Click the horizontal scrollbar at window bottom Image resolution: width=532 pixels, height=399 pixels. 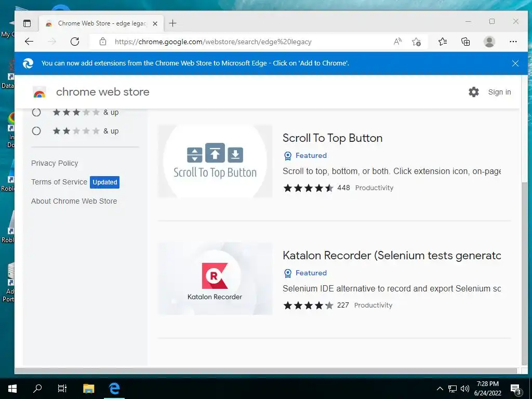pos(265,371)
